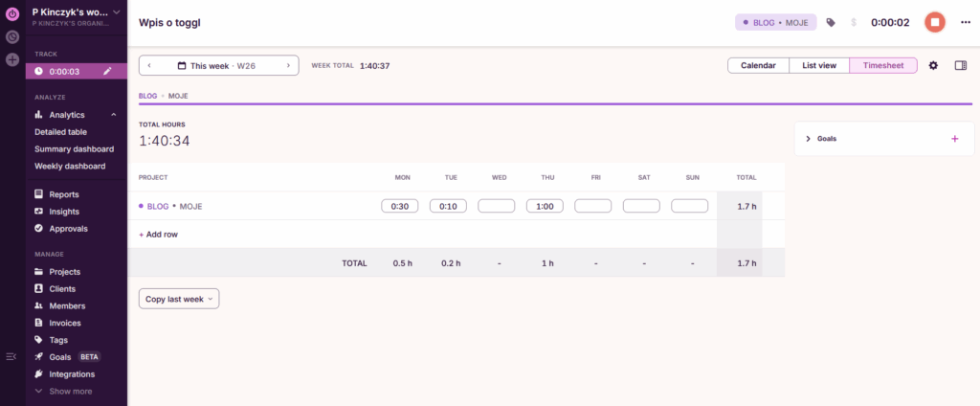The height and width of the screenshot is (406, 980).
Task: Click BLOG project name in timesheet row
Action: [158, 206]
